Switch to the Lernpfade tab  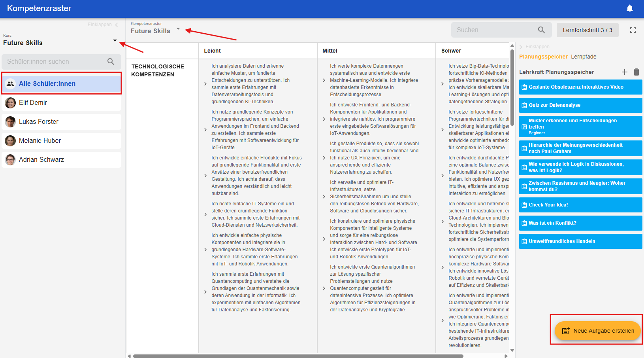(584, 57)
